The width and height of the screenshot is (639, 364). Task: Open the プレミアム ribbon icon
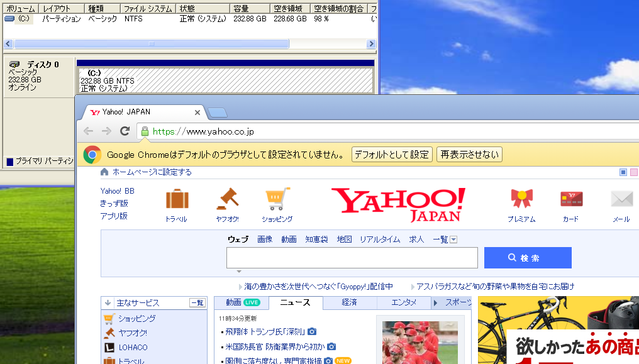[x=521, y=199]
